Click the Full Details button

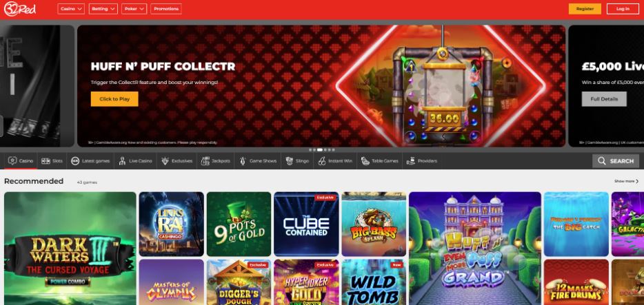coord(604,98)
